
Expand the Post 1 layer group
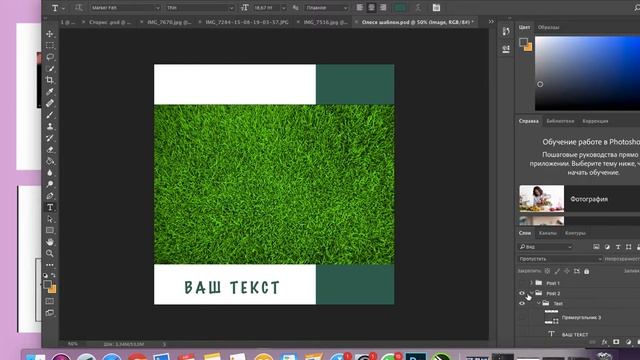[531, 283]
